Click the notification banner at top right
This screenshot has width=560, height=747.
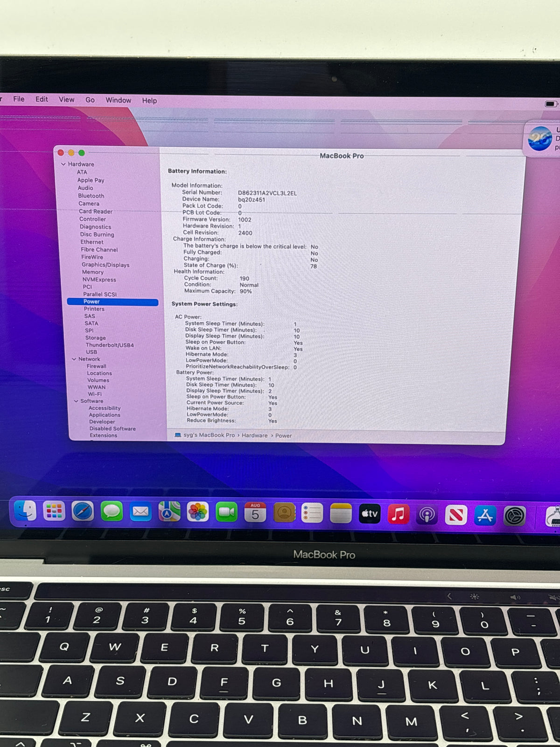[x=542, y=138]
